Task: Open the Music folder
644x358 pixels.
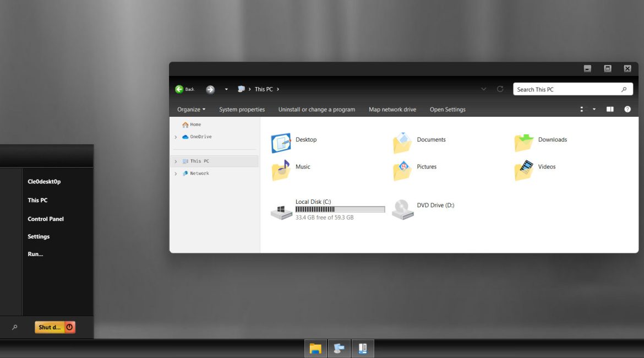Action: point(281,170)
